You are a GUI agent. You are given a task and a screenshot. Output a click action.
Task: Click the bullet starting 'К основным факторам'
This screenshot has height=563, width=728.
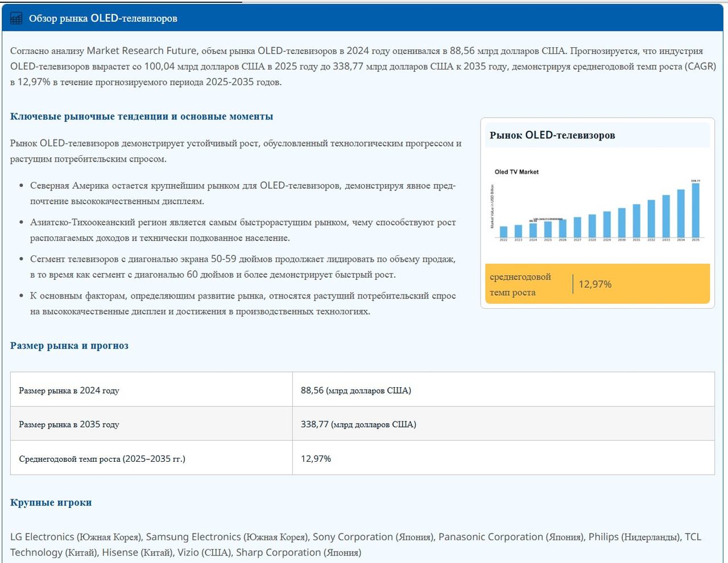coord(243,304)
